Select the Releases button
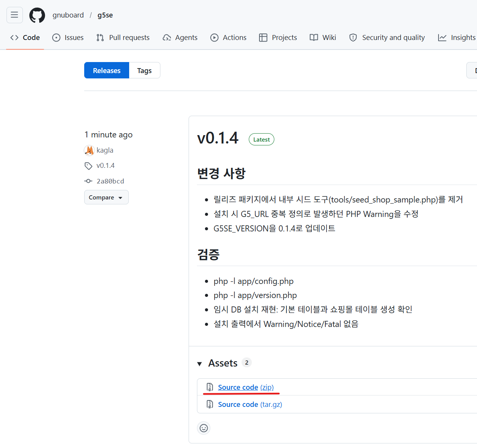This screenshot has width=477, height=448. point(107,70)
